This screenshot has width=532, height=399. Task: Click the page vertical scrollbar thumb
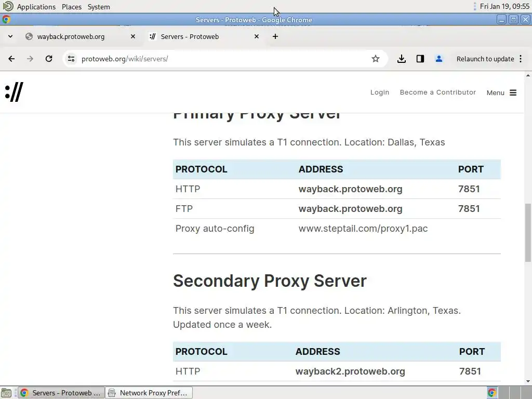pyautogui.click(x=528, y=233)
